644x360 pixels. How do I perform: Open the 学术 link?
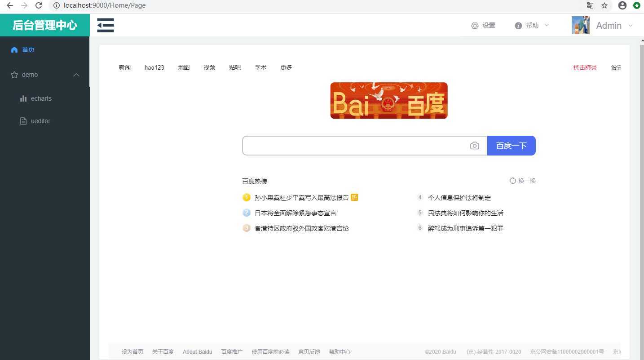click(x=260, y=67)
